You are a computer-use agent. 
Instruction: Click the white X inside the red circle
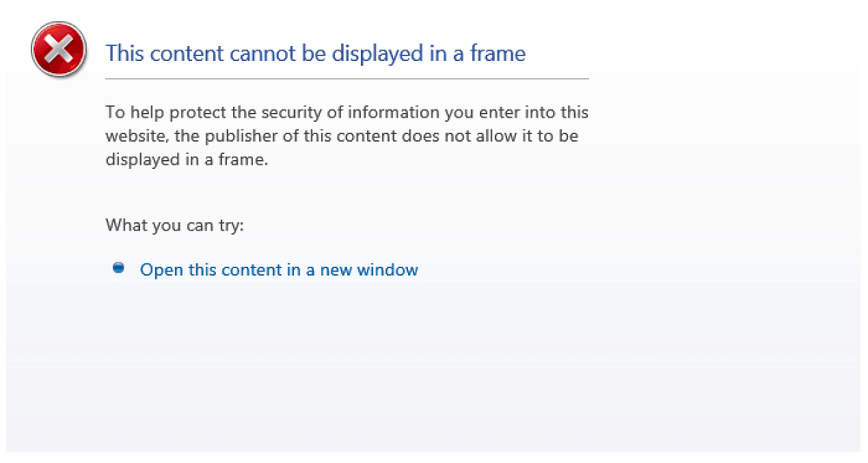pyautogui.click(x=58, y=49)
